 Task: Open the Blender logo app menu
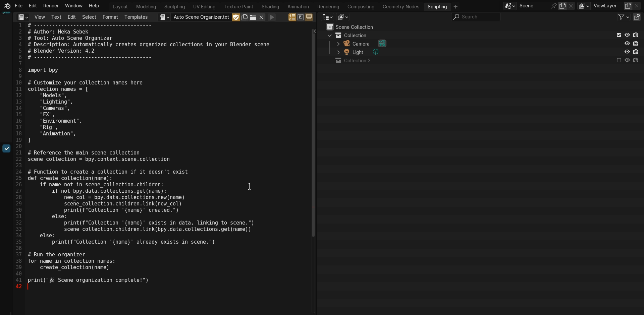click(x=7, y=6)
